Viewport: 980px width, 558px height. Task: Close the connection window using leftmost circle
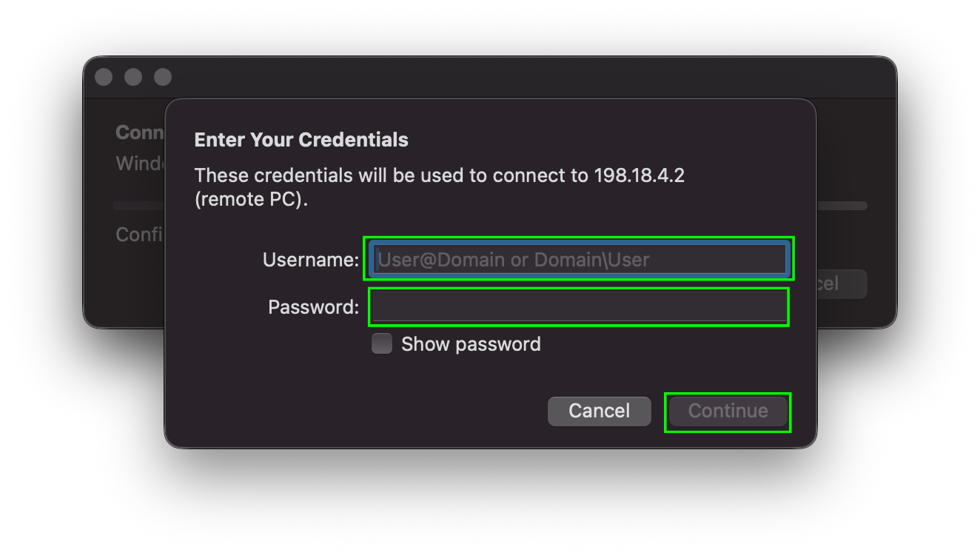104,77
